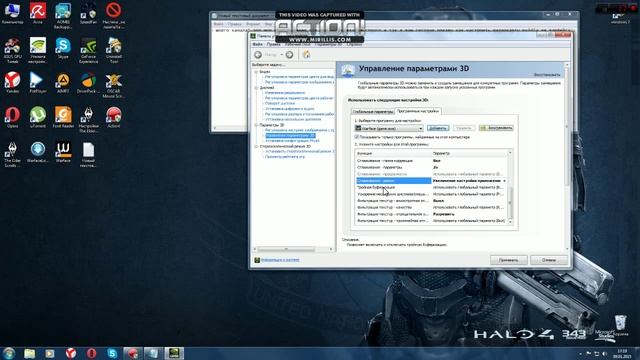Collapse the Параметры 3D tree node

256,125
